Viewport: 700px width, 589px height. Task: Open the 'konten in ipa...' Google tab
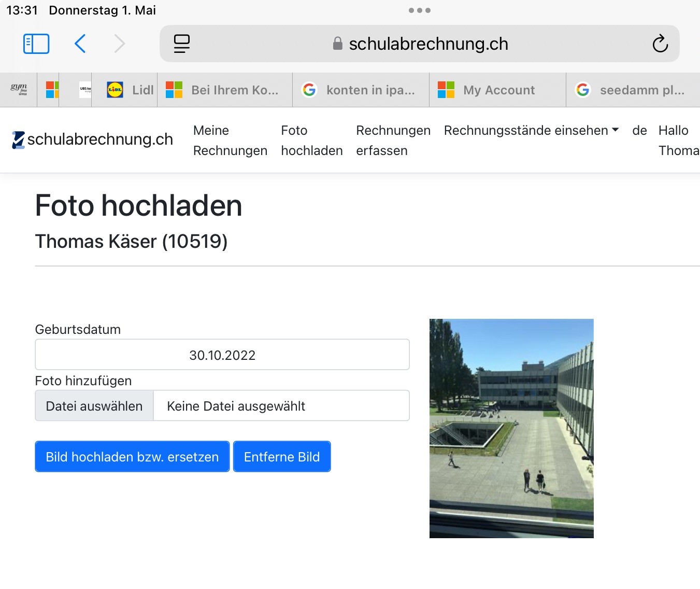[361, 90]
